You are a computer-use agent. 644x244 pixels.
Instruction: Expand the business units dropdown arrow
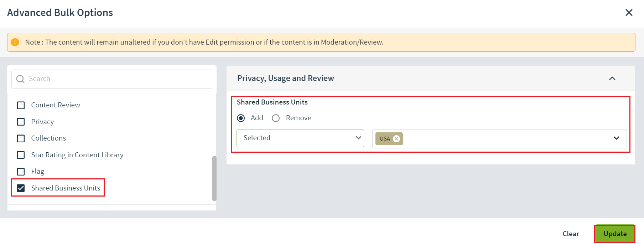coord(617,138)
